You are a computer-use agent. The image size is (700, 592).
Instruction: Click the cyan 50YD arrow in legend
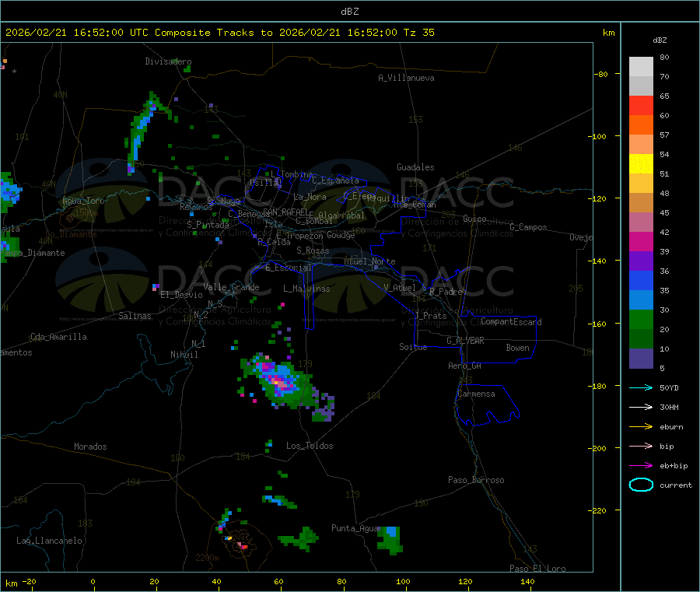click(x=641, y=387)
